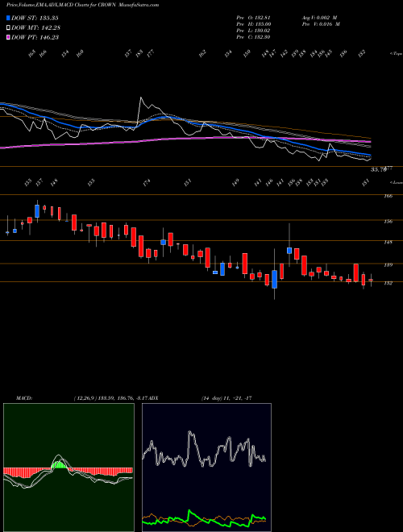Select the 'DOW MT: 142.28' legend text
This screenshot has height=532, width=403.
[35, 27]
